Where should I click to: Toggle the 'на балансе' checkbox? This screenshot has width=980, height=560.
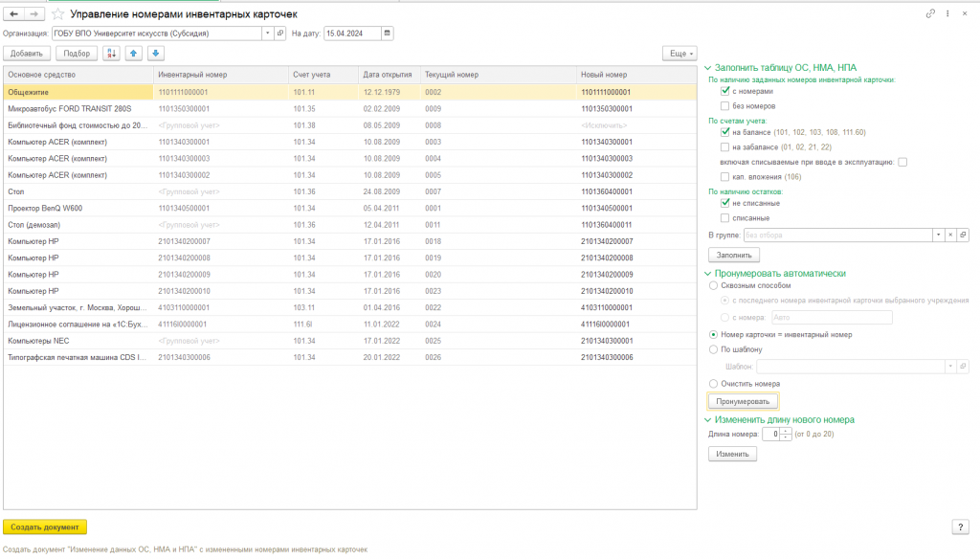pyautogui.click(x=725, y=132)
